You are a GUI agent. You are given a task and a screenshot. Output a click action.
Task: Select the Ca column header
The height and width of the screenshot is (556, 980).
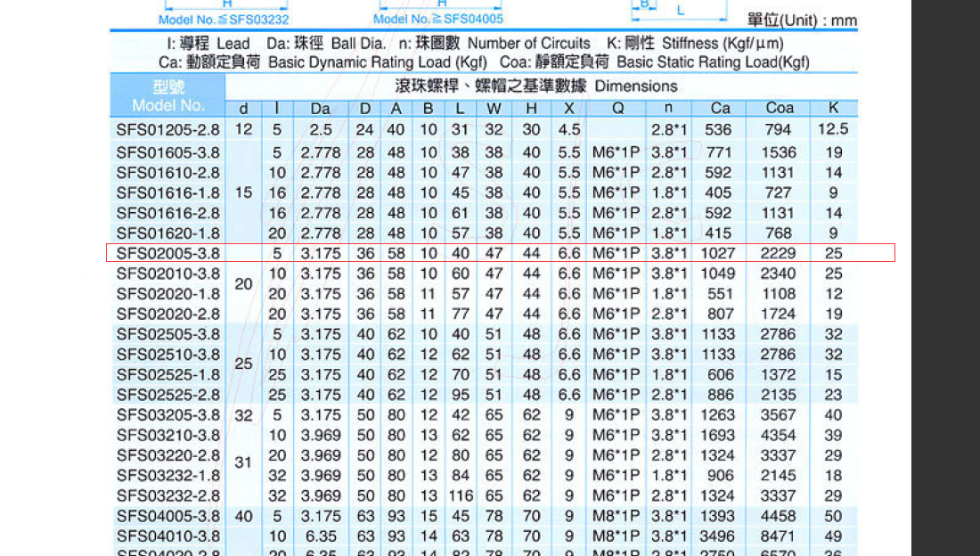click(x=720, y=108)
